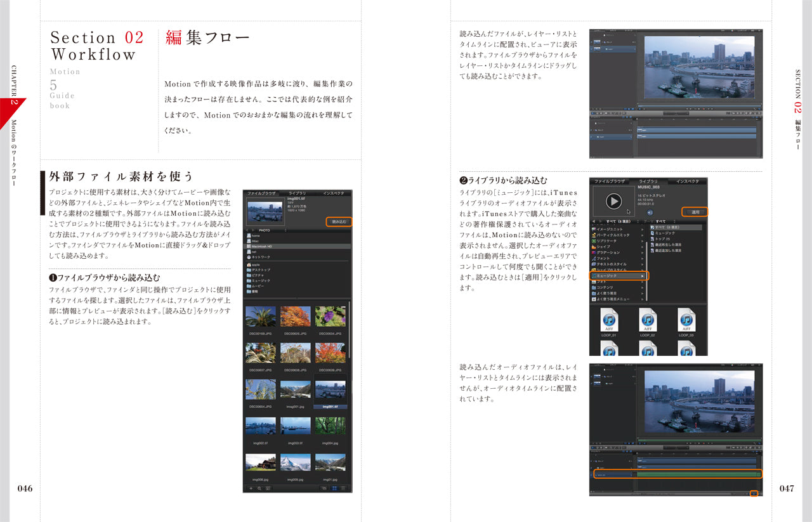Screen dimensions: 812x522
Task: Click the Apply (適用) button in Library panel
Action: click(695, 212)
